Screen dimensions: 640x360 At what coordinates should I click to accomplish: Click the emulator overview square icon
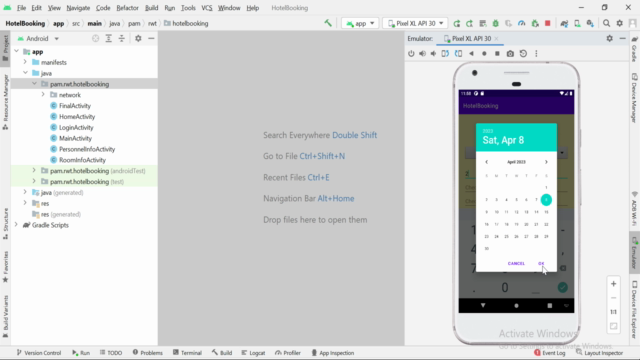click(x=497, y=53)
